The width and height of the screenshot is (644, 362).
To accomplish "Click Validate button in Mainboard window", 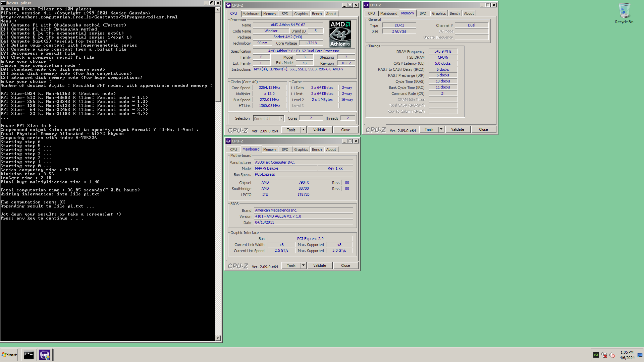I will click(x=320, y=265).
